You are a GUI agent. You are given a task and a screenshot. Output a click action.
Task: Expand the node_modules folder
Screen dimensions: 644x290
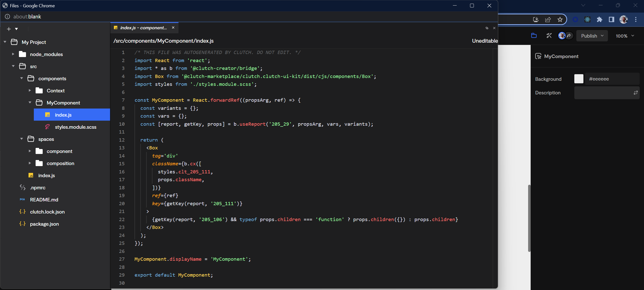click(x=13, y=54)
